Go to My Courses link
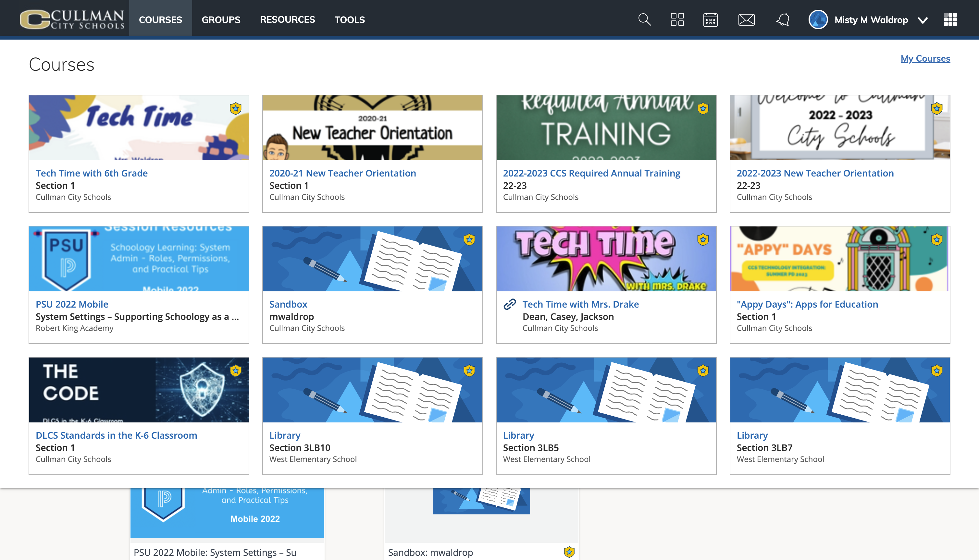The width and height of the screenshot is (979, 560). (925, 58)
